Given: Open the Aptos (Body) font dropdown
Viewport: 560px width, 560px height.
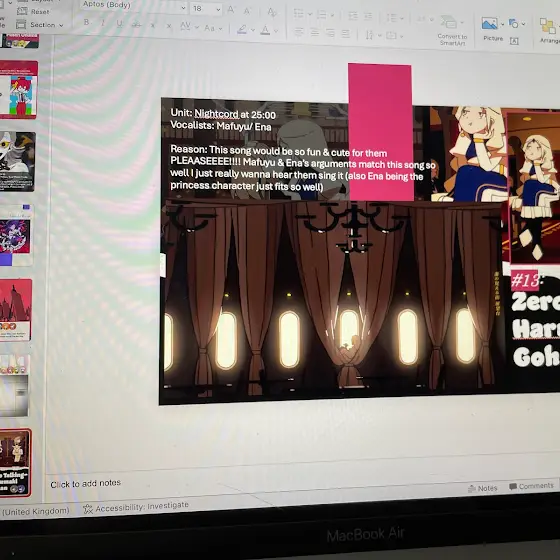Looking at the screenshot, I should coord(184,8).
